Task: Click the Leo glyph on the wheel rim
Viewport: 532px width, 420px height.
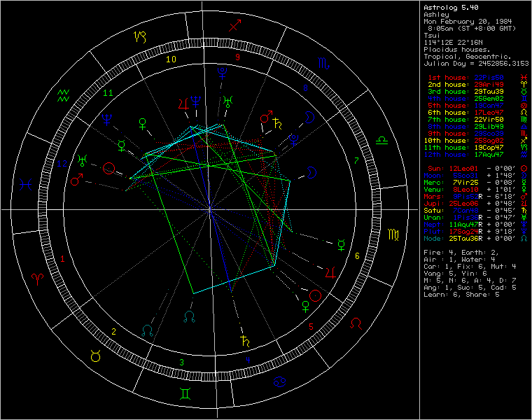Action: [x=356, y=323]
